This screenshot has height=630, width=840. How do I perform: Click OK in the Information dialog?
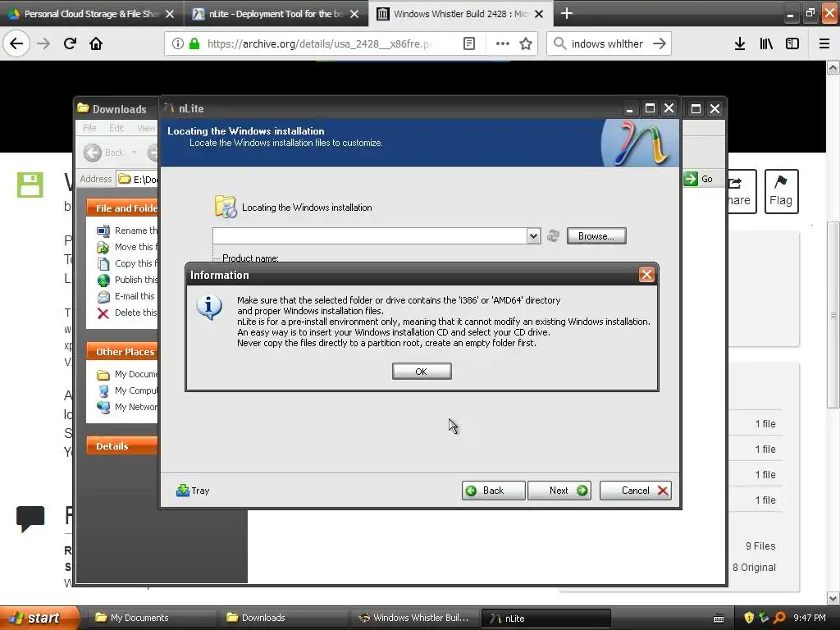coord(422,372)
